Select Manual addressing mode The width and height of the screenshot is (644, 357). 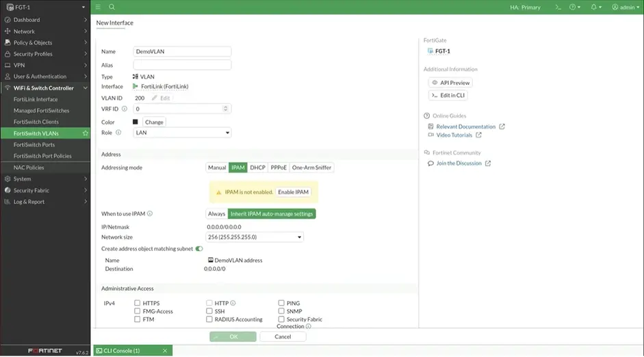(x=217, y=168)
